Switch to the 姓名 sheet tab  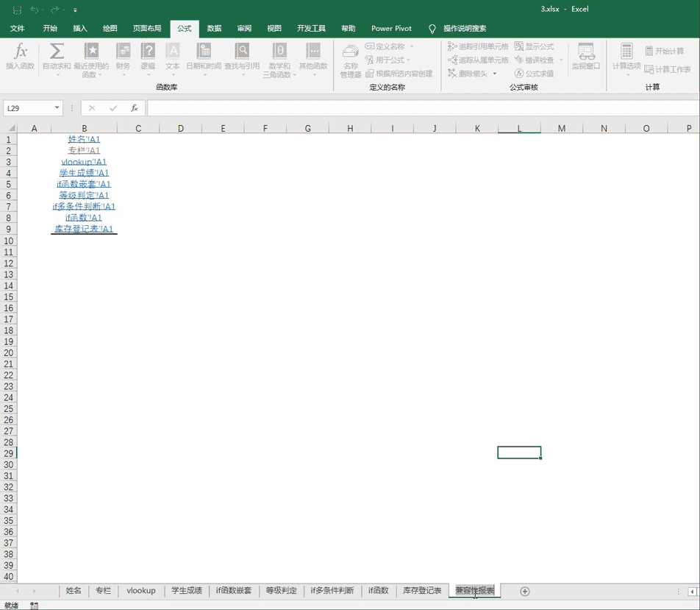coord(74,591)
